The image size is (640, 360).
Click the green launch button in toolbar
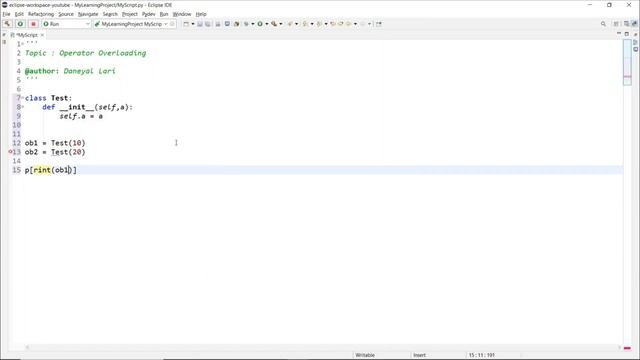coord(20,24)
